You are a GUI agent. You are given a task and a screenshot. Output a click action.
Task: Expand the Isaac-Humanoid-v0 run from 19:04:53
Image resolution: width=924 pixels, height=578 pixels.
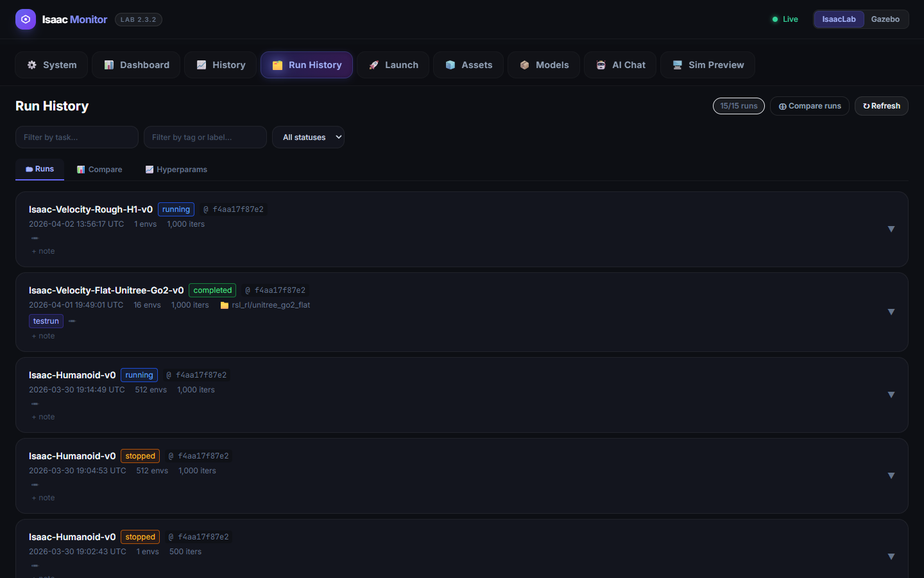point(891,476)
